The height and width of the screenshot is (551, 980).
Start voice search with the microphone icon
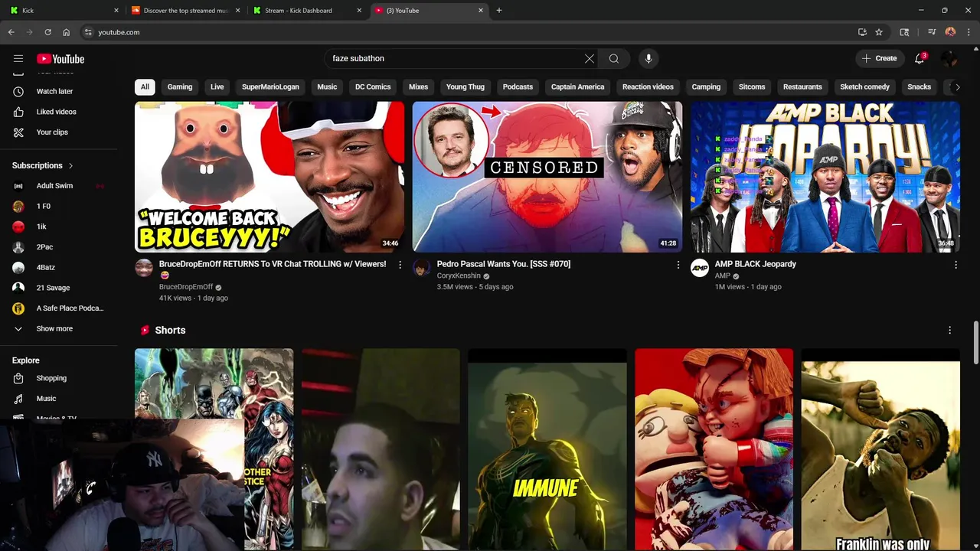(648, 58)
